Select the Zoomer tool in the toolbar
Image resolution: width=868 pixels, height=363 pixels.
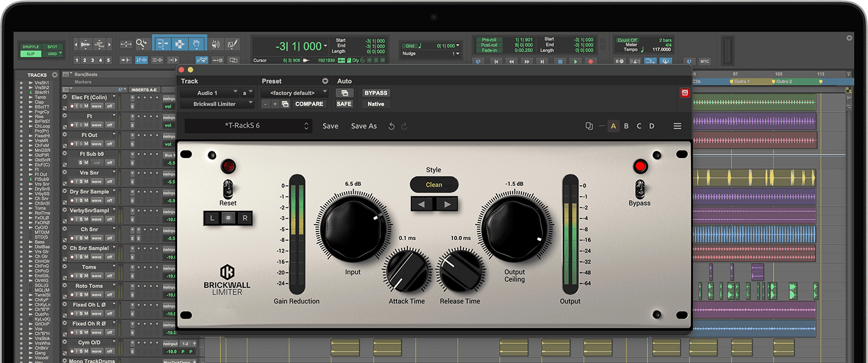[141, 44]
